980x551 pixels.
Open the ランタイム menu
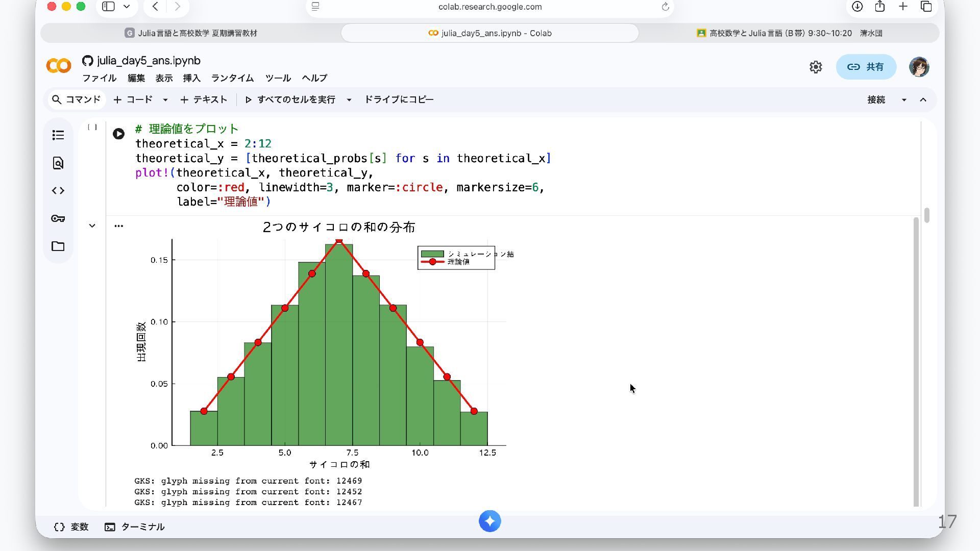click(x=232, y=78)
